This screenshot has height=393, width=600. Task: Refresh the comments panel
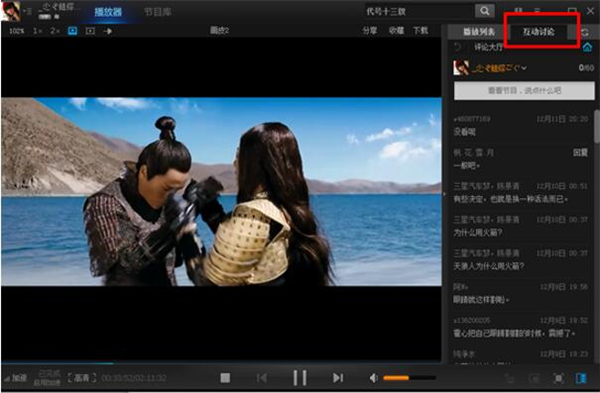point(585,32)
